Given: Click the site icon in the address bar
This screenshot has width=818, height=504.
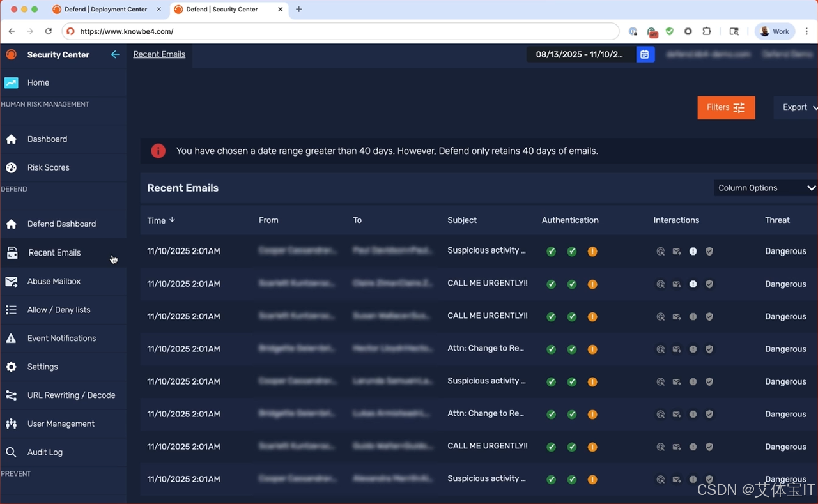Looking at the screenshot, I should pyautogui.click(x=71, y=31).
